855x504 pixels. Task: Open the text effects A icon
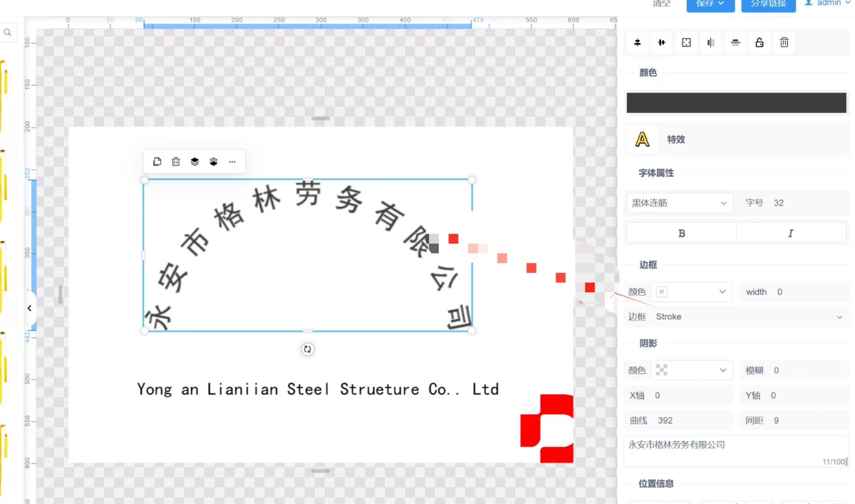pyautogui.click(x=642, y=139)
